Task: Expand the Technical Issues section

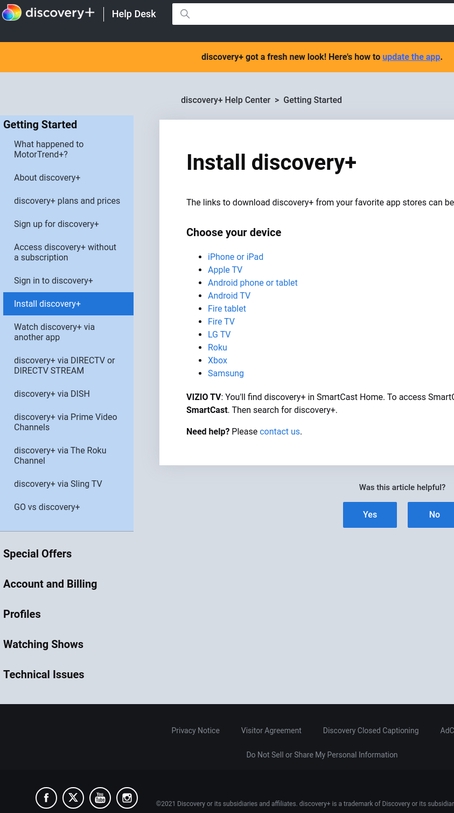Action: (x=44, y=675)
